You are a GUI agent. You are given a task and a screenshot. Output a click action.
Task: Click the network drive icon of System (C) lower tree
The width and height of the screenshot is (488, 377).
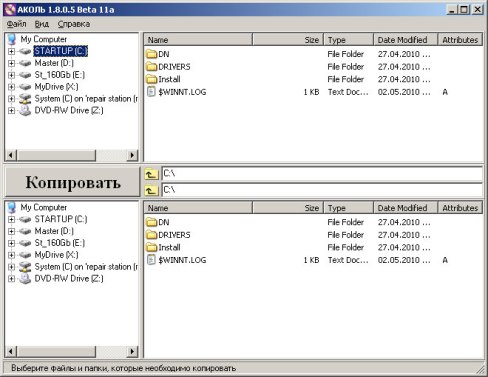click(x=25, y=267)
